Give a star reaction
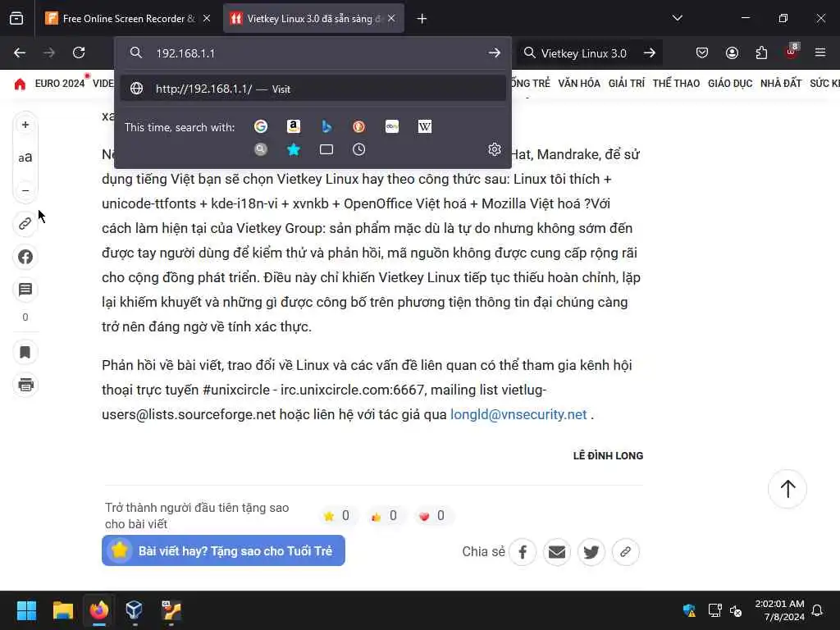 [x=336, y=515]
